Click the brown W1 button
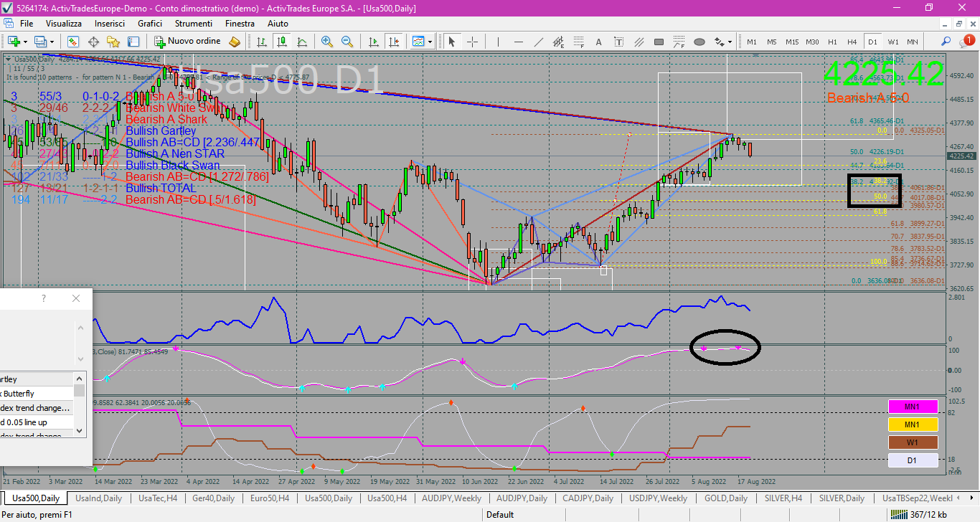Image resolution: width=980 pixels, height=522 pixels. tap(913, 442)
